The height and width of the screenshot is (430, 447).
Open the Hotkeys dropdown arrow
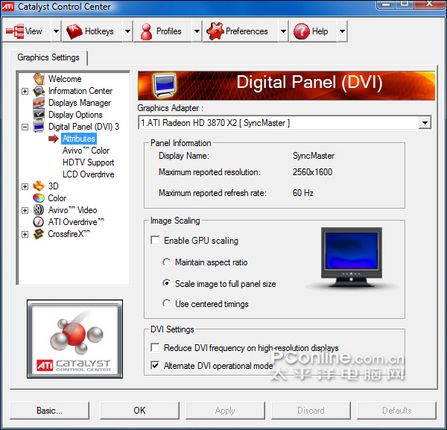coord(128,31)
